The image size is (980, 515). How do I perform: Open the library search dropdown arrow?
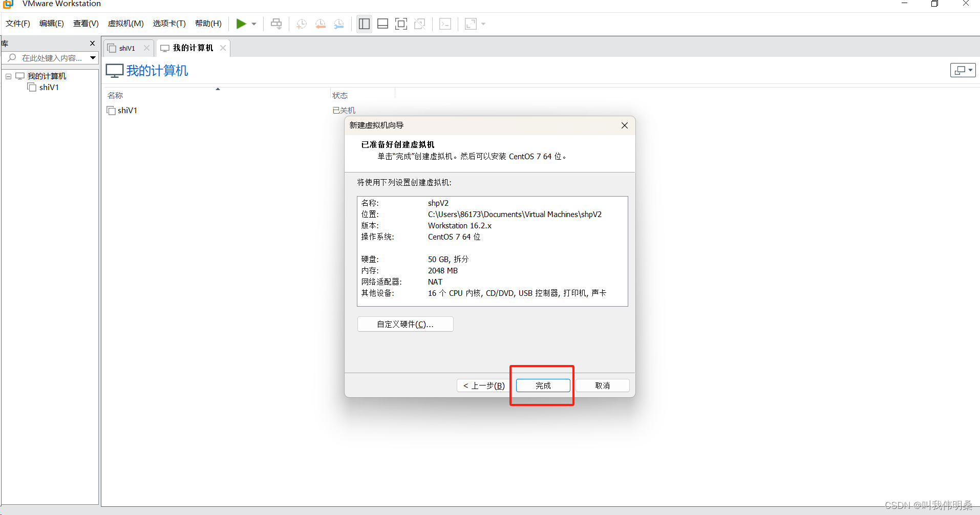(93, 58)
